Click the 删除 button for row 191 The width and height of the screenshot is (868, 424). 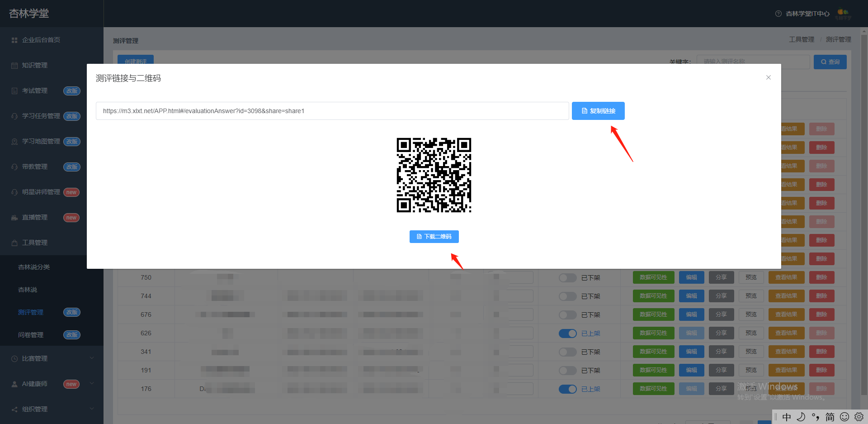coord(822,370)
